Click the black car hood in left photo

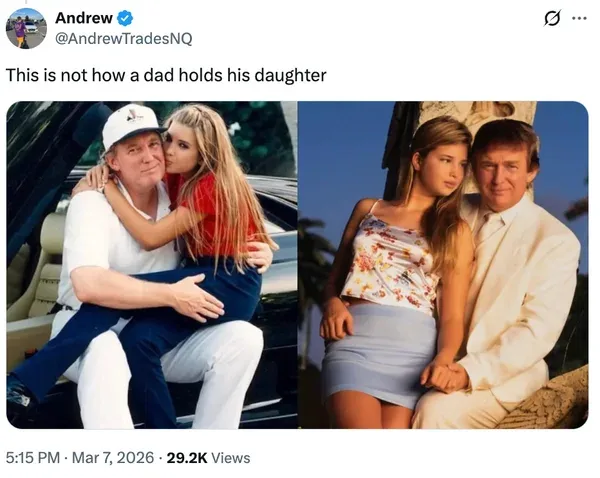(x=268, y=199)
